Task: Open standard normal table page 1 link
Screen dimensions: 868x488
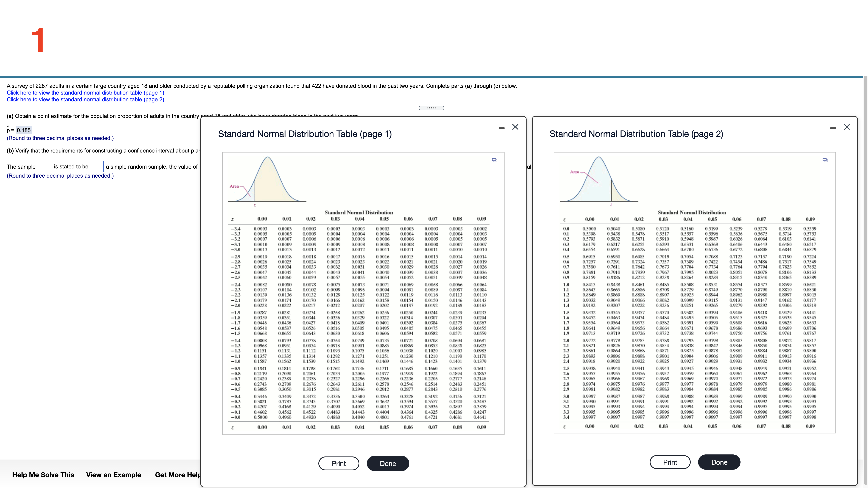Action: tap(86, 93)
